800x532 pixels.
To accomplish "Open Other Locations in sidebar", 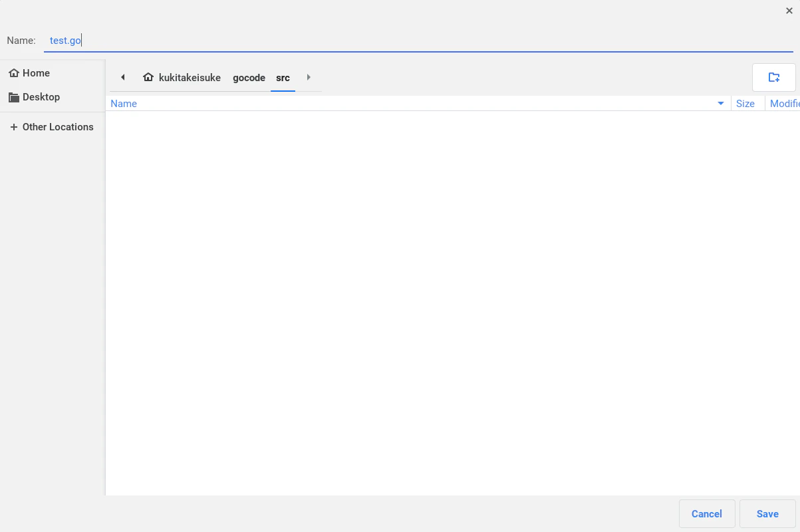I will (53, 127).
